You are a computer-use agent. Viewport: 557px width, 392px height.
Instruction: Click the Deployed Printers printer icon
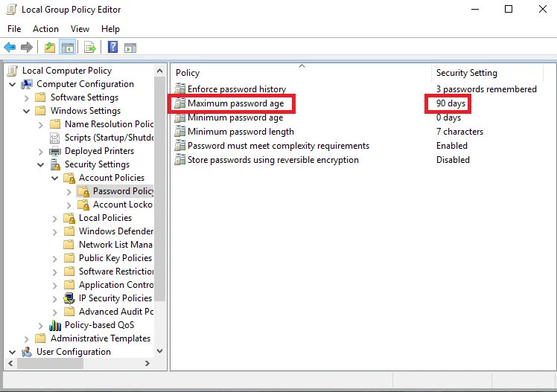(x=55, y=151)
